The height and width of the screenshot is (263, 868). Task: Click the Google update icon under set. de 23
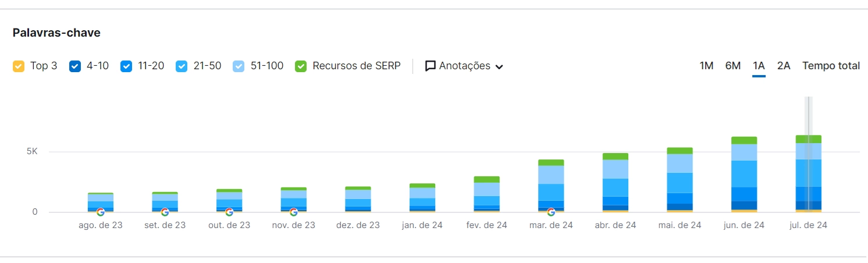(x=165, y=212)
